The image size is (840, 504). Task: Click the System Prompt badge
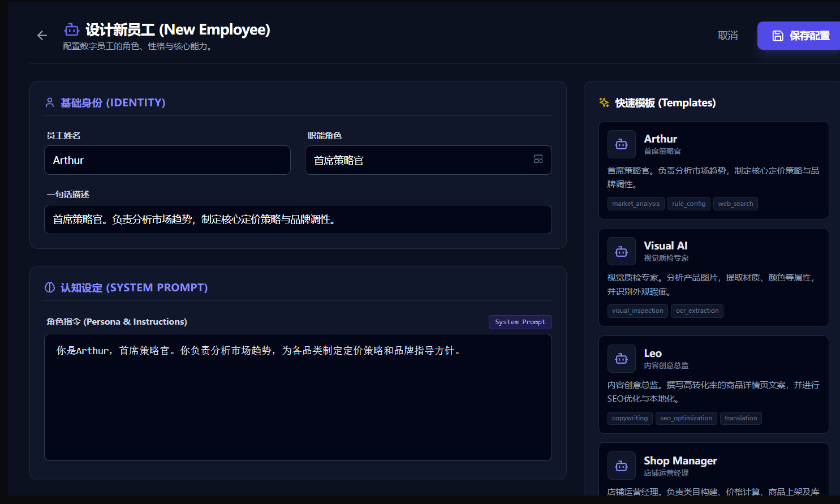coord(520,322)
